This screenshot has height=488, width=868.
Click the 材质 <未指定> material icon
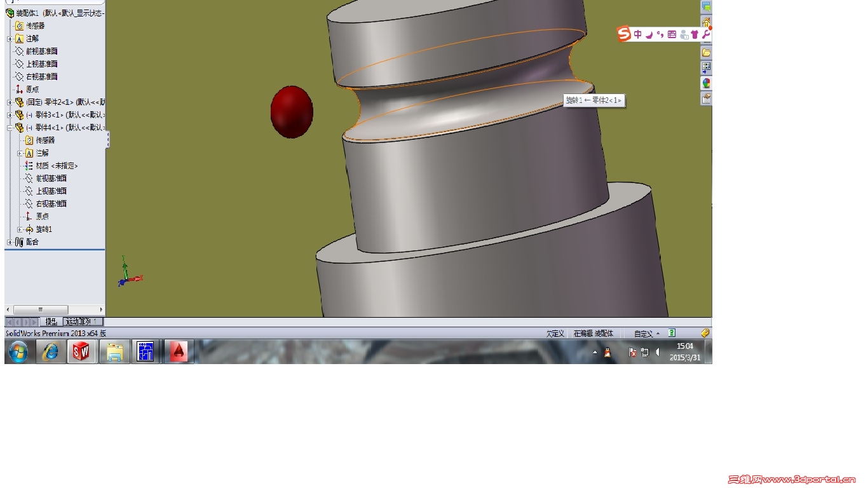point(29,165)
